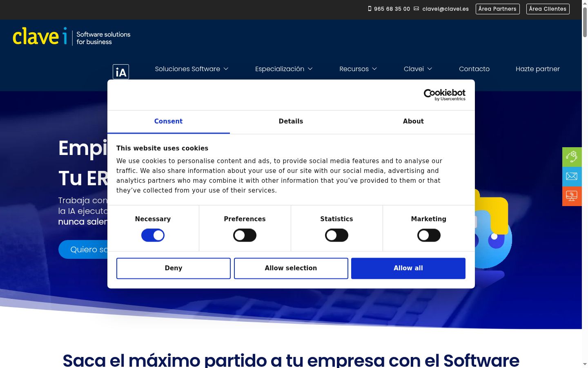The height and width of the screenshot is (368, 588).
Task: Open the Hazte partner menu item
Action: pos(537,69)
